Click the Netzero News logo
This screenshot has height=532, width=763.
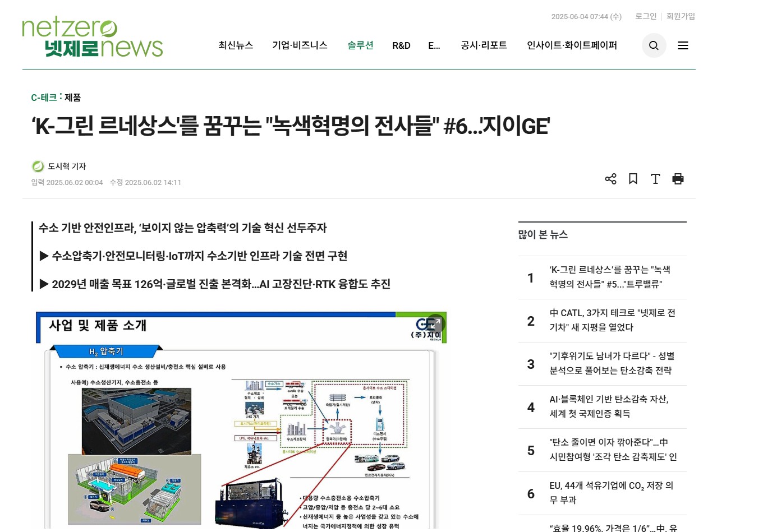pos(93,38)
